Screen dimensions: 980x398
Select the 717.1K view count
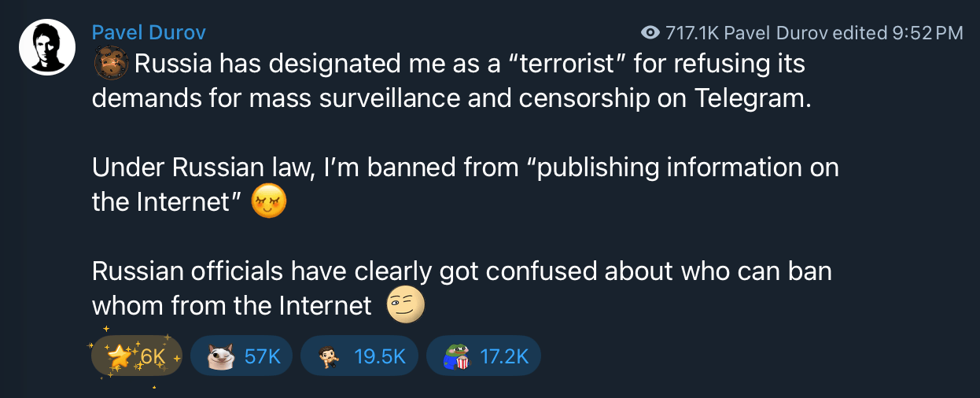click(x=691, y=33)
